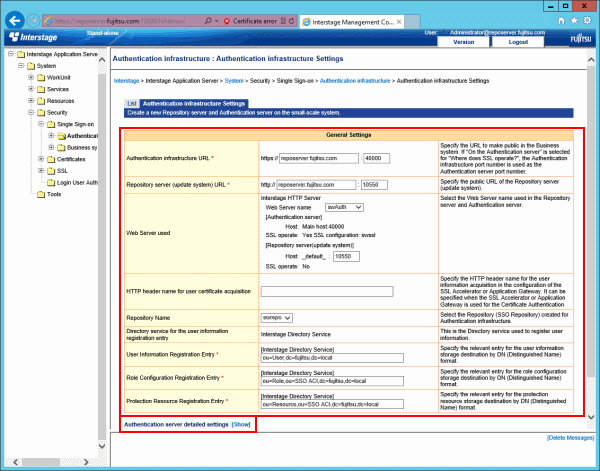Screen dimensions: 600x471
Task: Expand the Services tree node
Action: pyautogui.click(x=31, y=89)
